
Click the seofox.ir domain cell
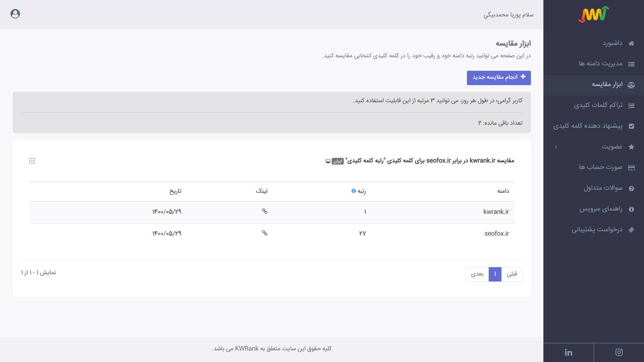(x=497, y=234)
